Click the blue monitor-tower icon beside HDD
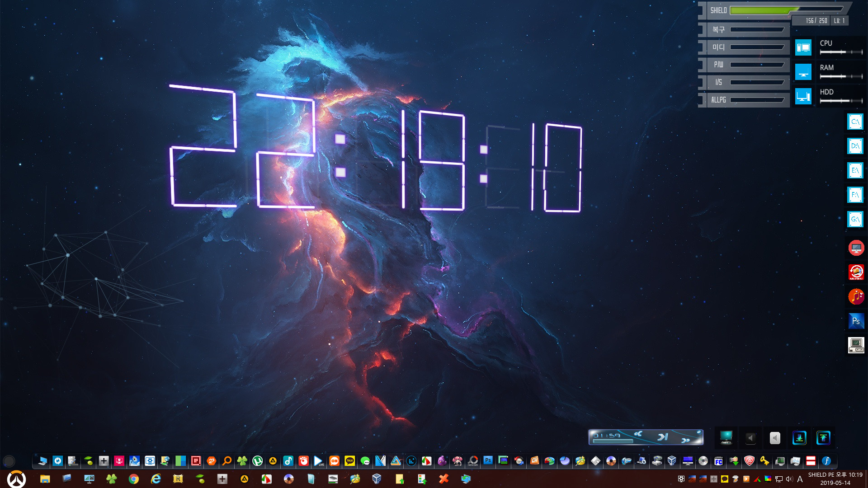Image resolution: width=868 pixels, height=488 pixels. tap(803, 96)
